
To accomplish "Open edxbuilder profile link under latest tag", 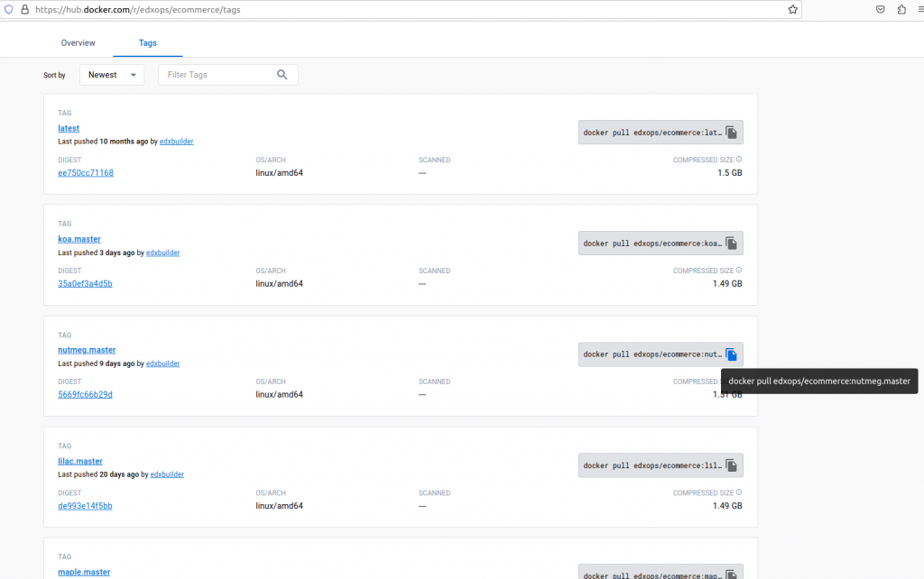I will click(176, 142).
